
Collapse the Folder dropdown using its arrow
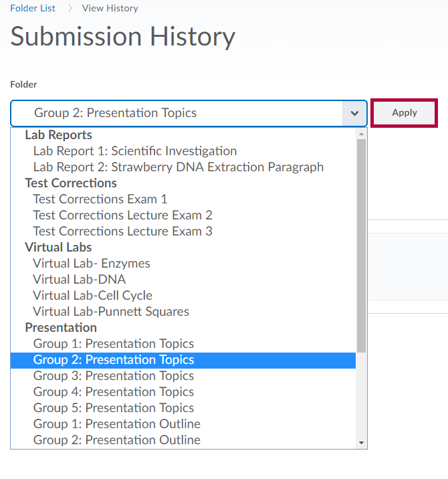click(x=354, y=114)
